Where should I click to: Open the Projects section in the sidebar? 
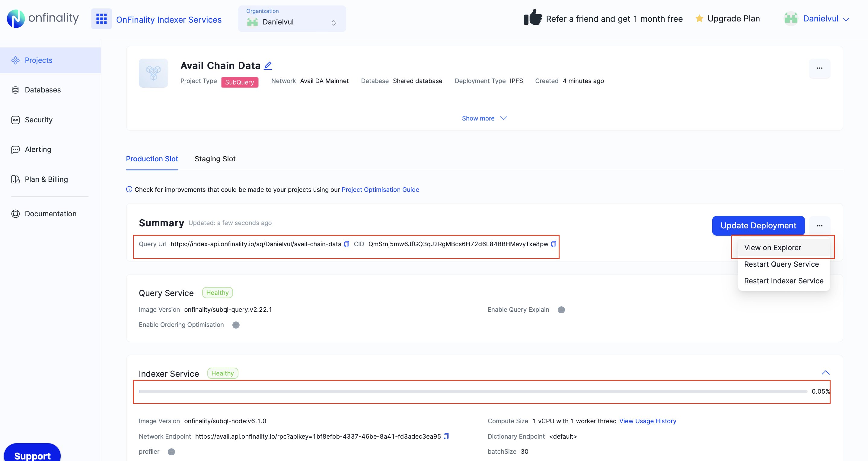tap(38, 60)
